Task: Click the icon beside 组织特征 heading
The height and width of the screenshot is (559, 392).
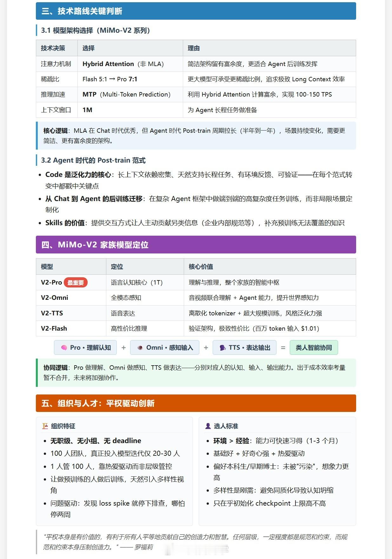Action: [45, 426]
